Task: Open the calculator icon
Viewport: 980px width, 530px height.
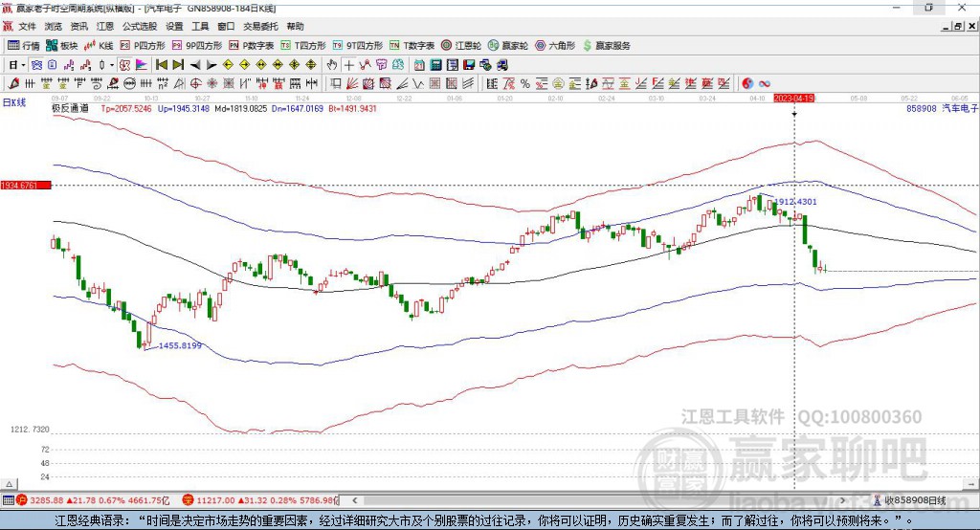Action: point(435,65)
